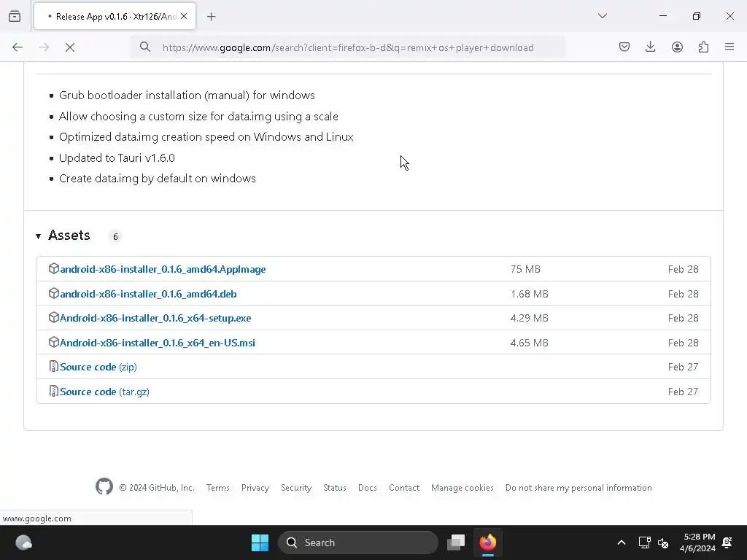The width and height of the screenshot is (747, 560).
Task: Download Source code (zip)
Action: click(x=98, y=367)
